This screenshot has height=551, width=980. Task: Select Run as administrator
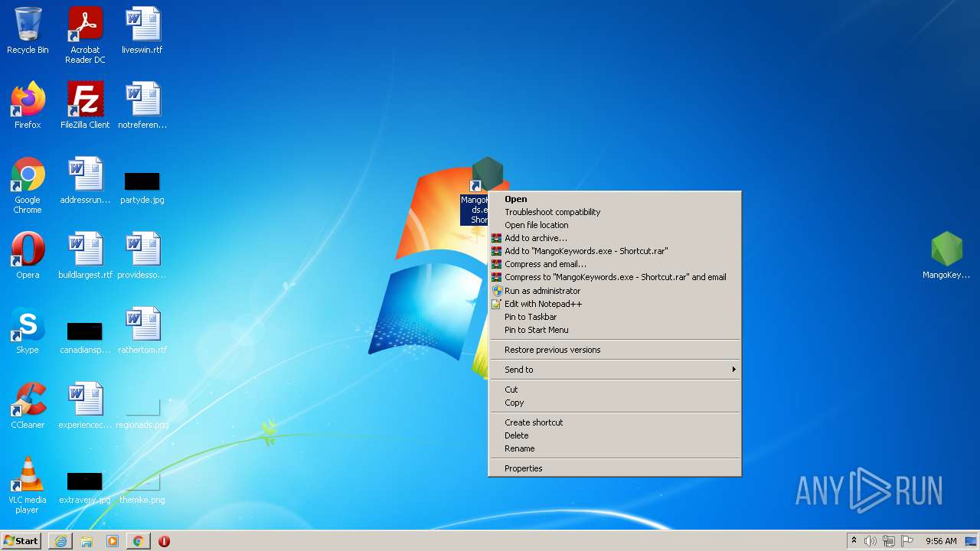[x=615, y=291]
